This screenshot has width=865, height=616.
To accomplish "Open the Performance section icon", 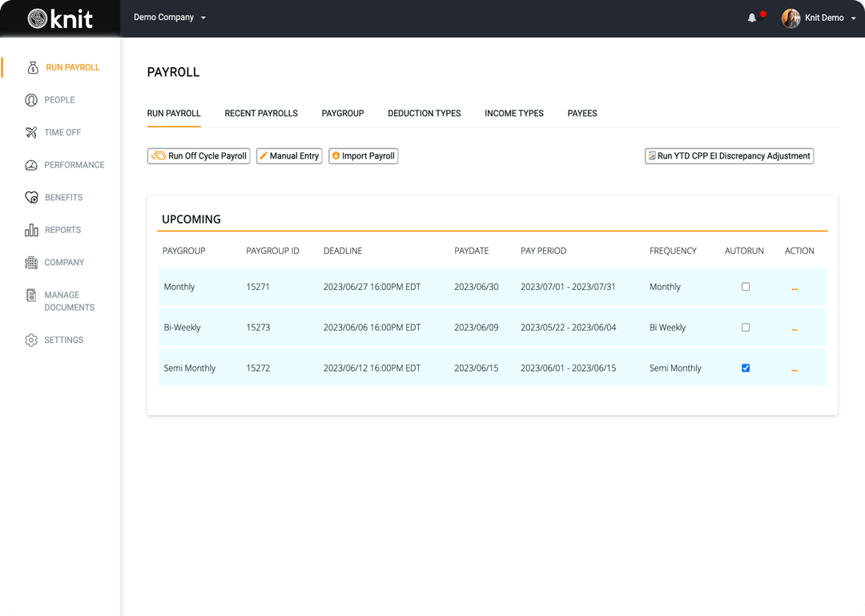I will [32, 165].
